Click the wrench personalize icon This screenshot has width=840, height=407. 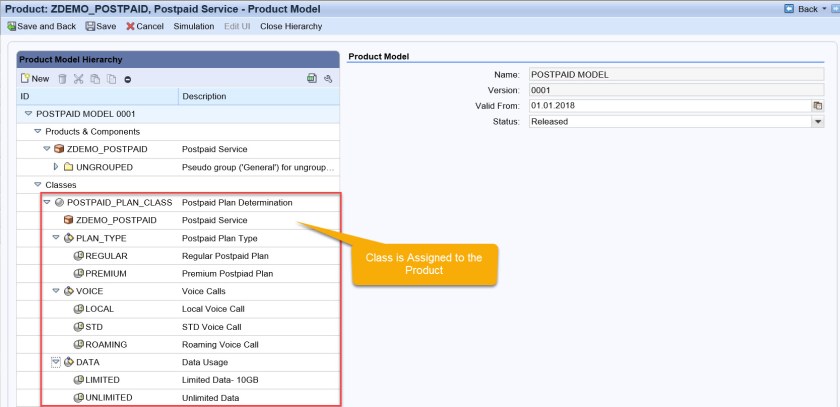click(328, 79)
